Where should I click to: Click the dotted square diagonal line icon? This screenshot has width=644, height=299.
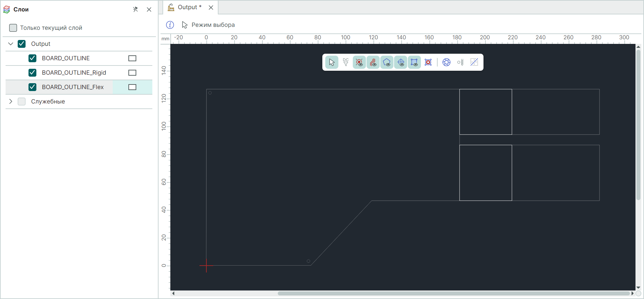(474, 62)
